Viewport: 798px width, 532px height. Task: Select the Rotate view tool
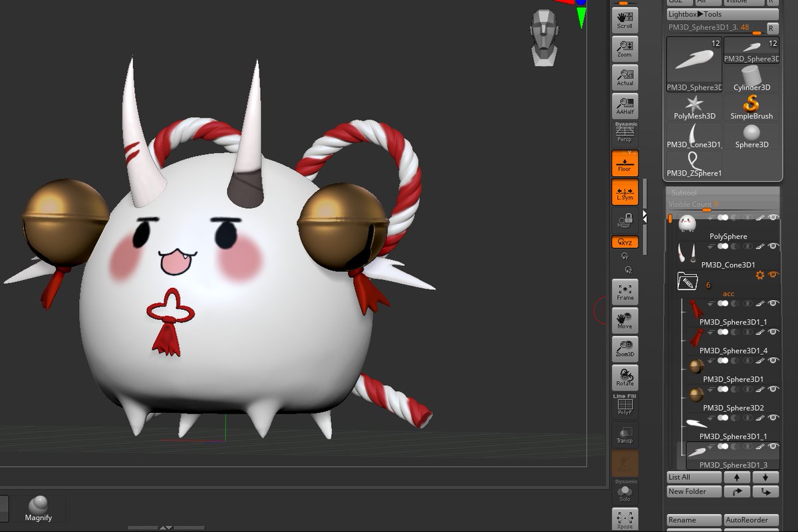click(625, 378)
